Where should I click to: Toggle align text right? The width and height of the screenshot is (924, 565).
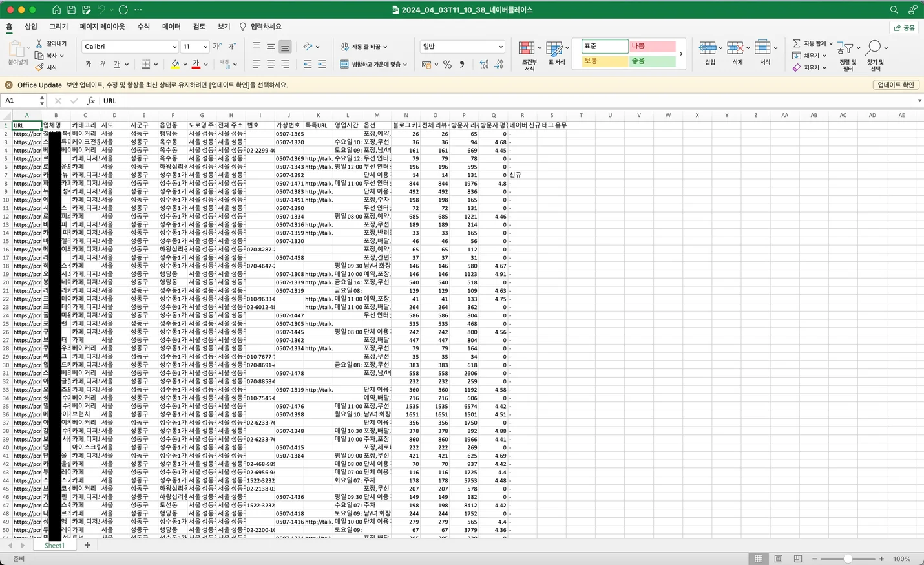(x=285, y=64)
